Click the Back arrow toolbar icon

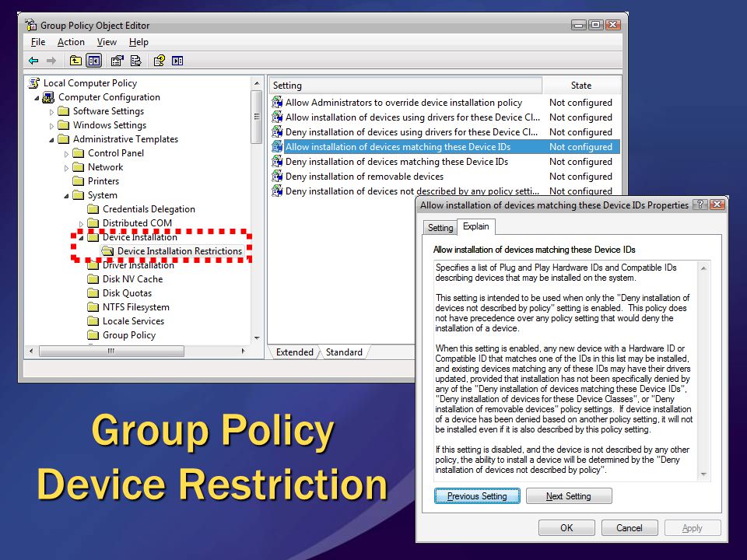click(33, 61)
